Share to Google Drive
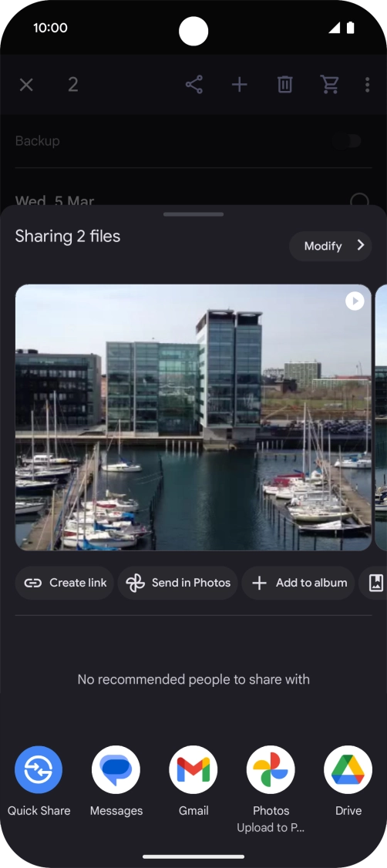 pos(348,781)
